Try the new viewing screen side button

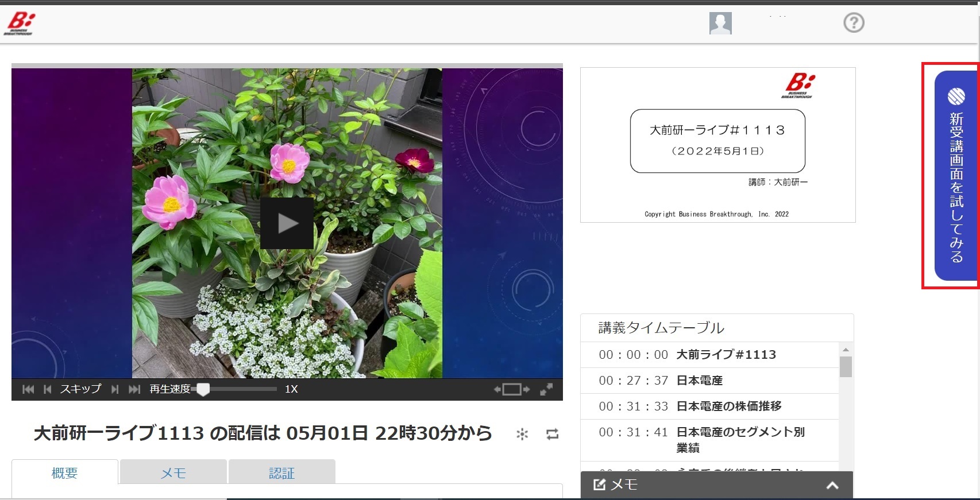pos(956,176)
